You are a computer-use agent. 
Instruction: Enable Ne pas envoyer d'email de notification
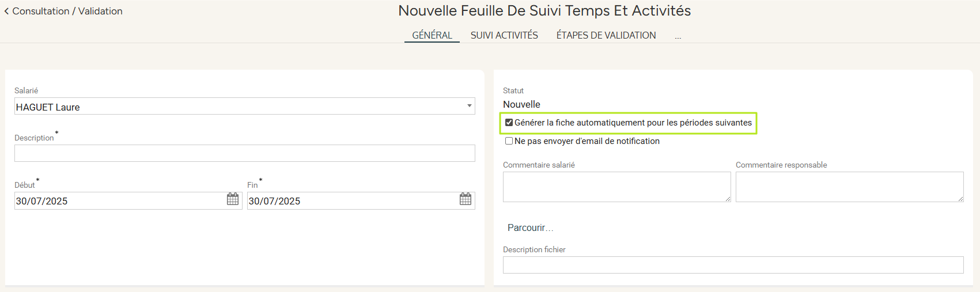point(509,141)
